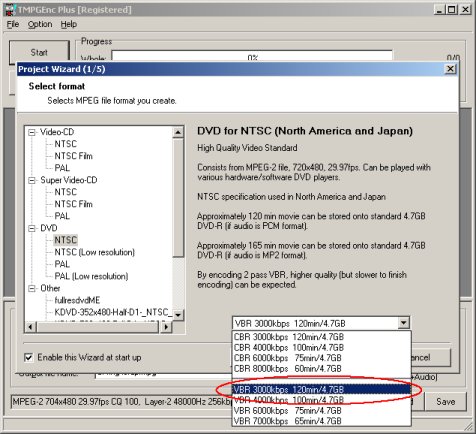Choose CBR 6000kbps 75min/4.7GB
Screen dimensions: 476x434
click(322, 358)
